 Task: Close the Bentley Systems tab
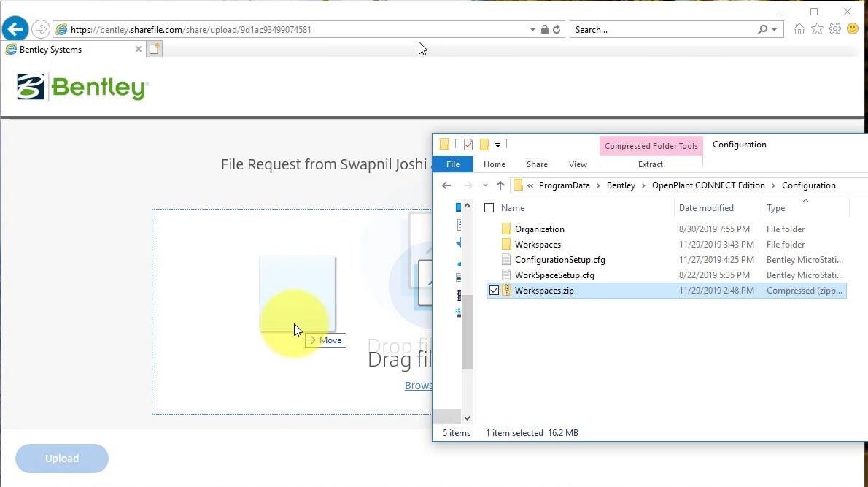(x=139, y=50)
